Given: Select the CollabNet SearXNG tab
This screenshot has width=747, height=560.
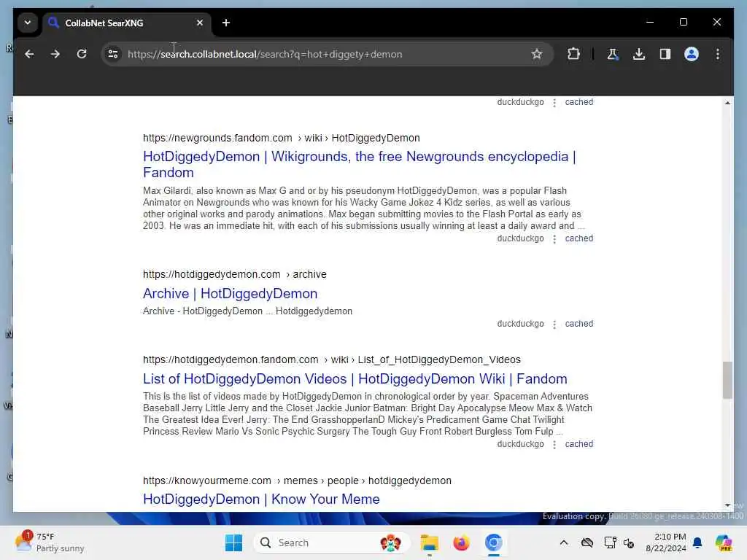Looking at the screenshot, I should tap(126, 23).
